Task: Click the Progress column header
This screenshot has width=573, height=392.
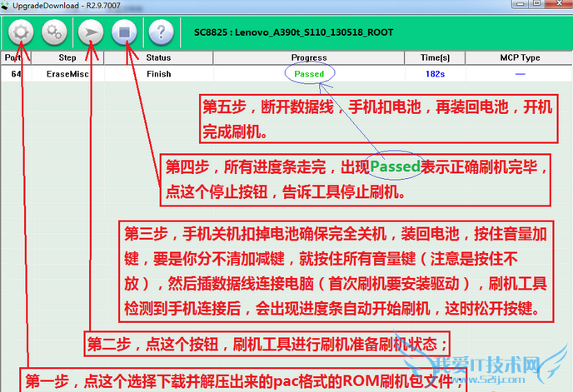Action: pyautogui.click(x=309, y=57)
